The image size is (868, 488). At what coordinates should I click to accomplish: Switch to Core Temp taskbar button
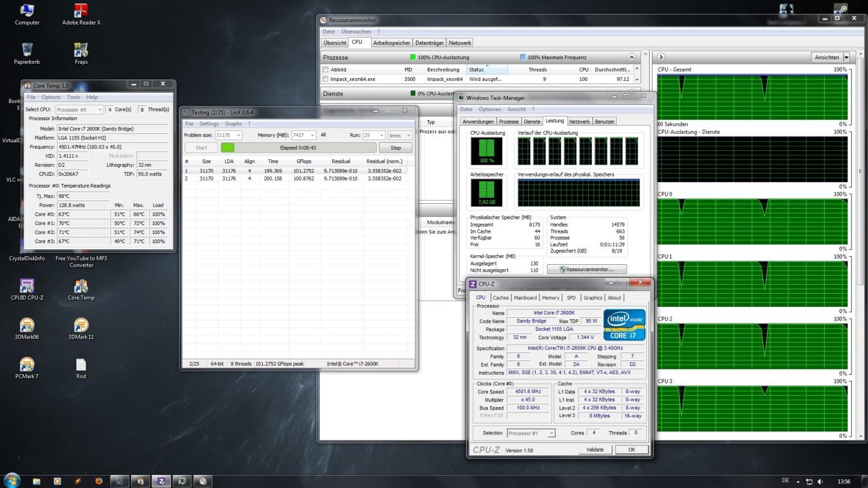coord(140,481)
